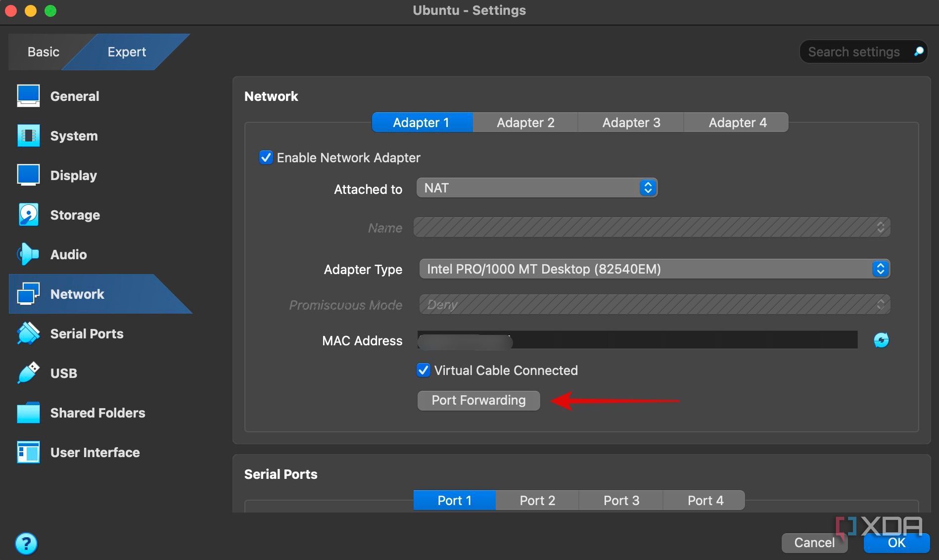Open the Port Forwarding dialog
The width and height of the screenshot is (939, 560).
point(478,400)
